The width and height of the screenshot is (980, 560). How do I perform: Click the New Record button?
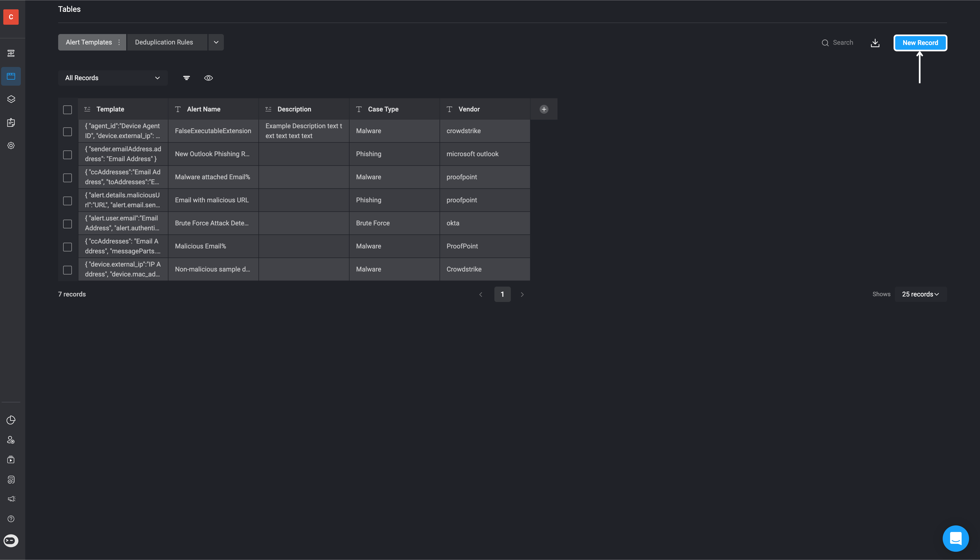pyautogui.click(x=920, y=43)
